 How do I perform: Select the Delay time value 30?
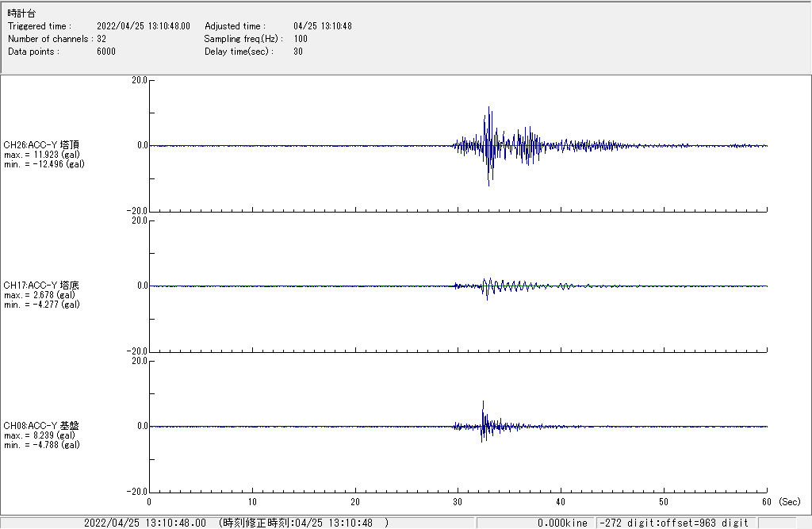[297, 52]
